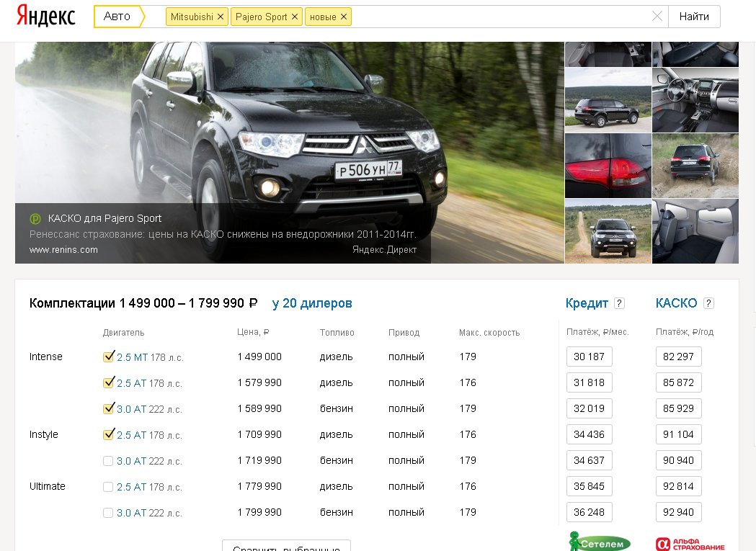Open the 3.0 AT link priced 1 719 990
The width and height of the screenshot is (756, 551).
(x=132, y=462)
